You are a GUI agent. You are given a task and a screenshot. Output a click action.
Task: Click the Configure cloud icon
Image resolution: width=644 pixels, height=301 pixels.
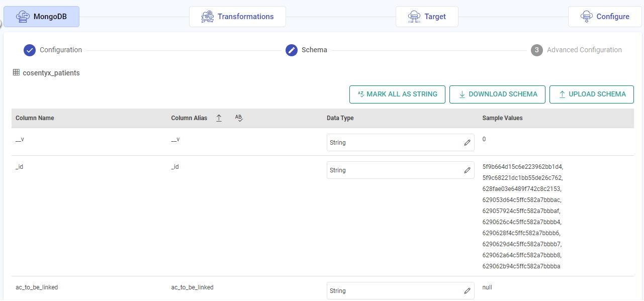[x=586, y=17]
